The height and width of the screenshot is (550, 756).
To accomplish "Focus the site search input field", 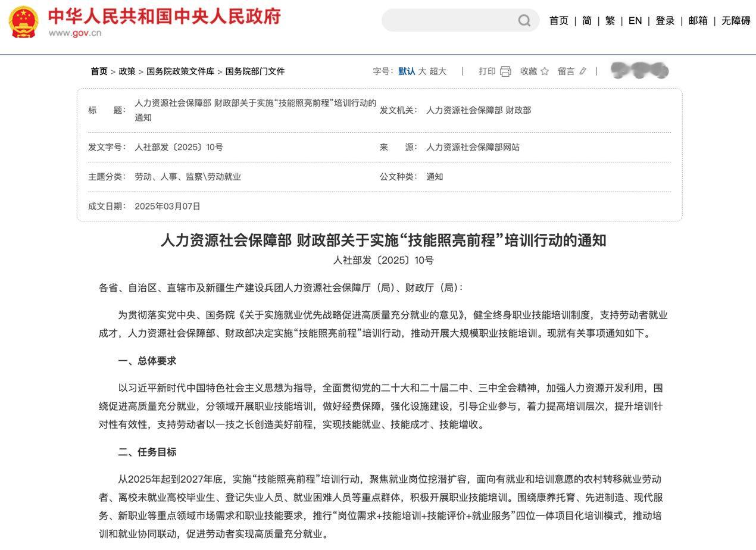I will pyautogui.click(x=460, y=20).
